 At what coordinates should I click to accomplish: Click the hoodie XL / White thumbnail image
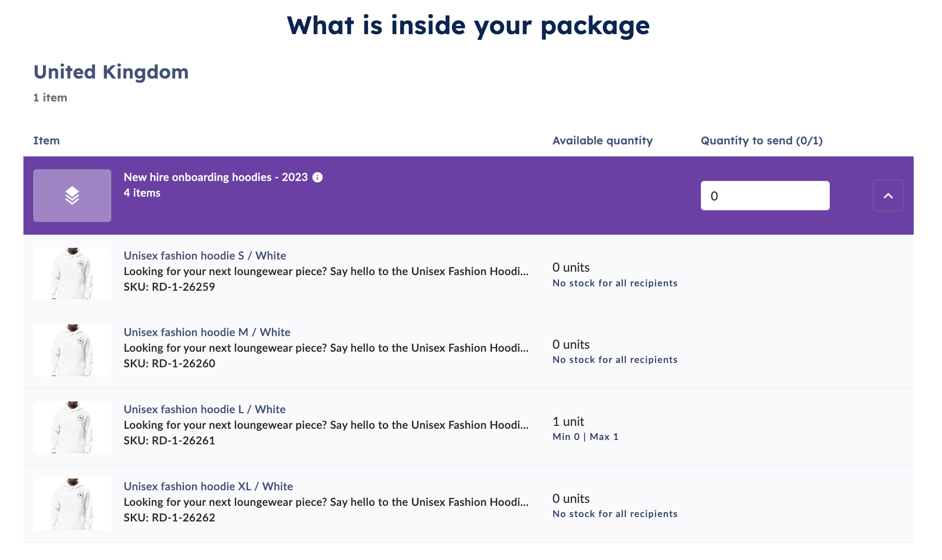click(x=72, y=504)
